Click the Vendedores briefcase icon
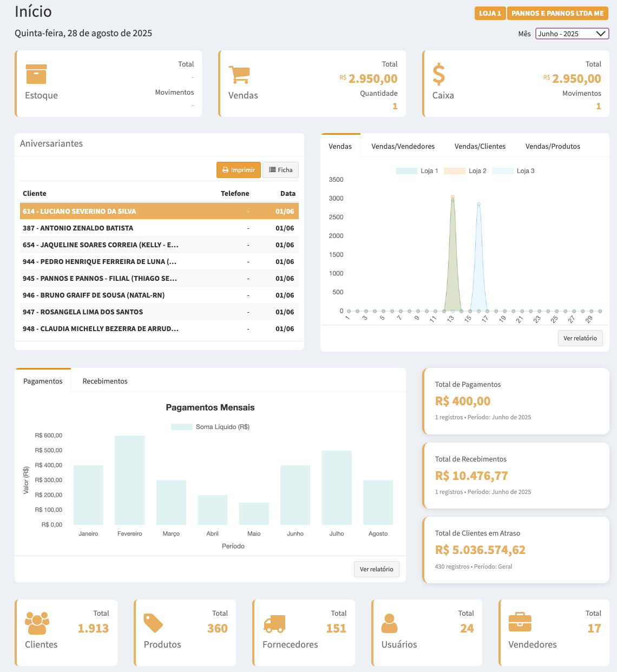617x672 pixels. pos(520,622)
